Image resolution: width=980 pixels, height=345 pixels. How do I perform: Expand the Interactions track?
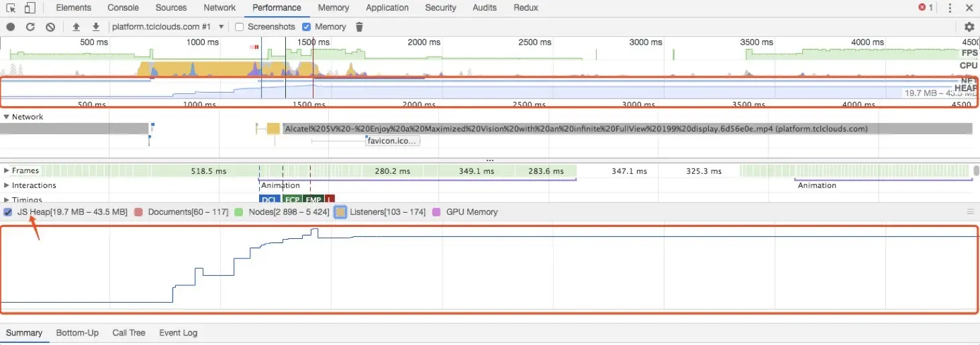[x=7, y=185]
